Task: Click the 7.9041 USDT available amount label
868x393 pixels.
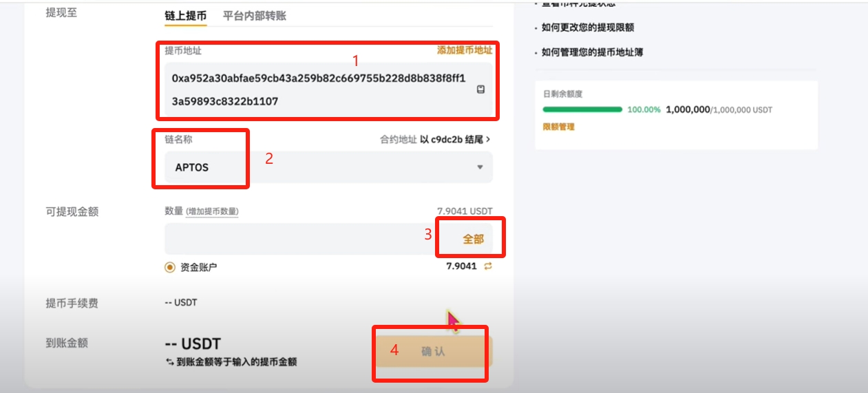Action: (465, 211)
